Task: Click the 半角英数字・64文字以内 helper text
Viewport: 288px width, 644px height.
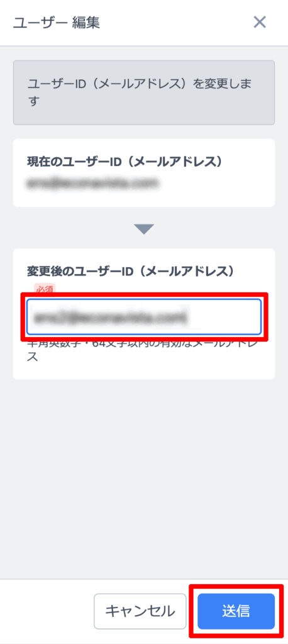Action: tap(143, 350)
